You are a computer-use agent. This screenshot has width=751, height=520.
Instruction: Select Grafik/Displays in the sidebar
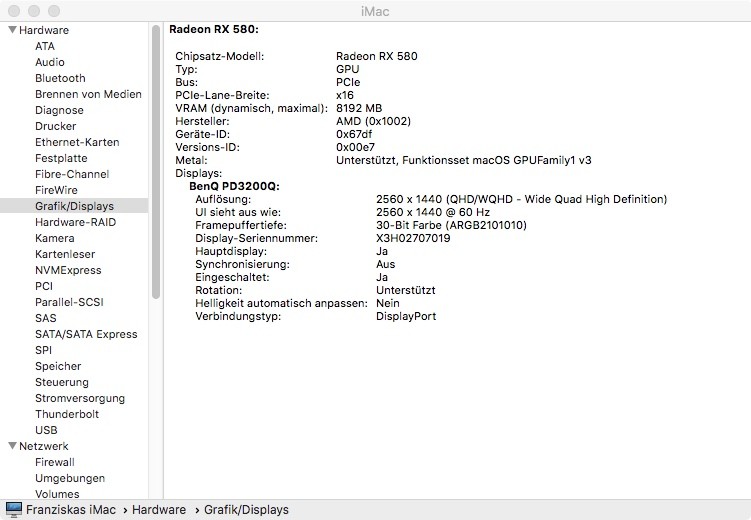click(x=74, y=206)
